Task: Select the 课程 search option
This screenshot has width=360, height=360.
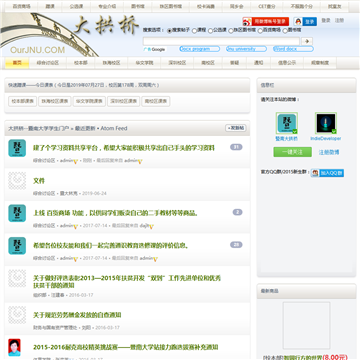Action: tap(194, 31)
